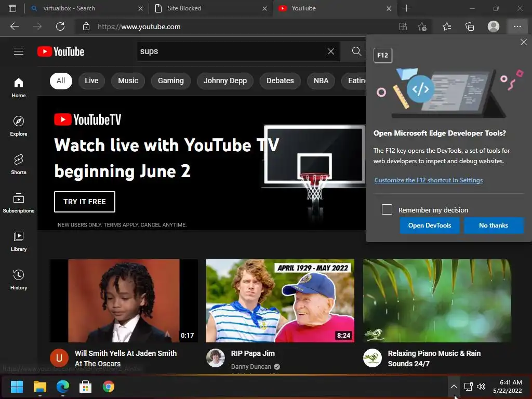Click the Will Smith Oscars video thumbnail
This screenshot has width=532, height=399.
124,301
